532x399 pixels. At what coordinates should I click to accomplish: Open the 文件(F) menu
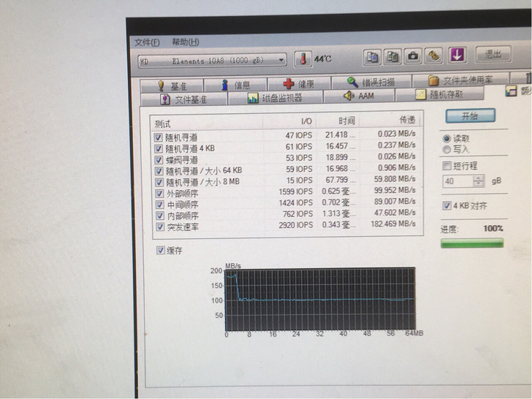147,42
